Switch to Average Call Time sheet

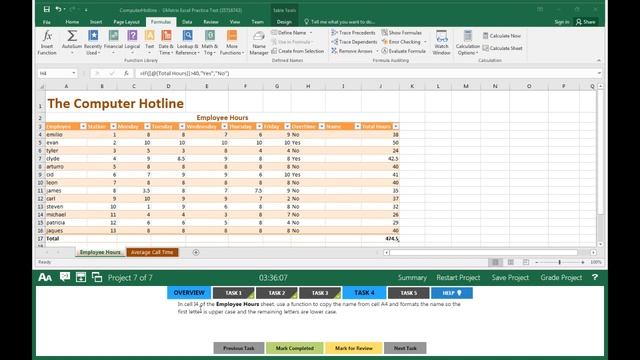pos(152,252)
